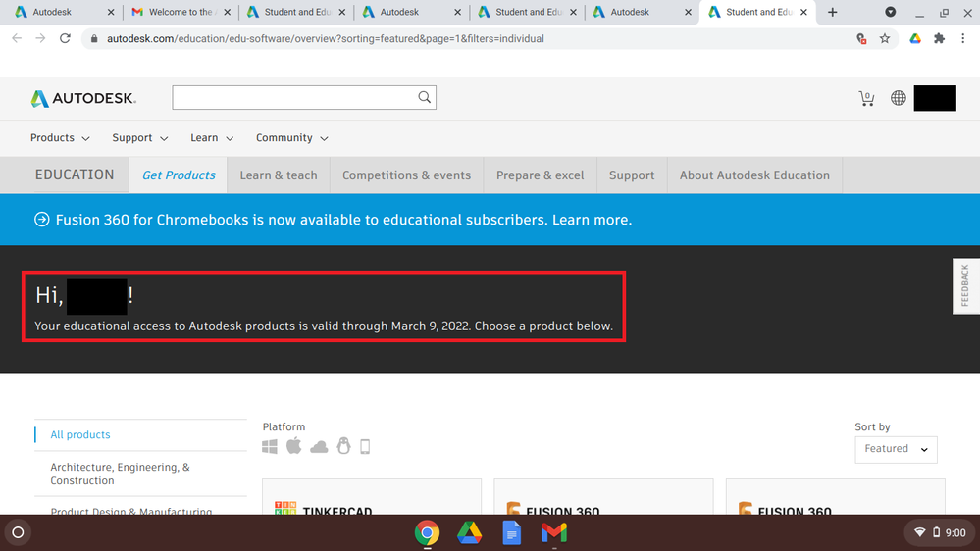Open the TINKERCAD product card
Image resolution: width=980 pixels, height=551 pixels.
372,498
